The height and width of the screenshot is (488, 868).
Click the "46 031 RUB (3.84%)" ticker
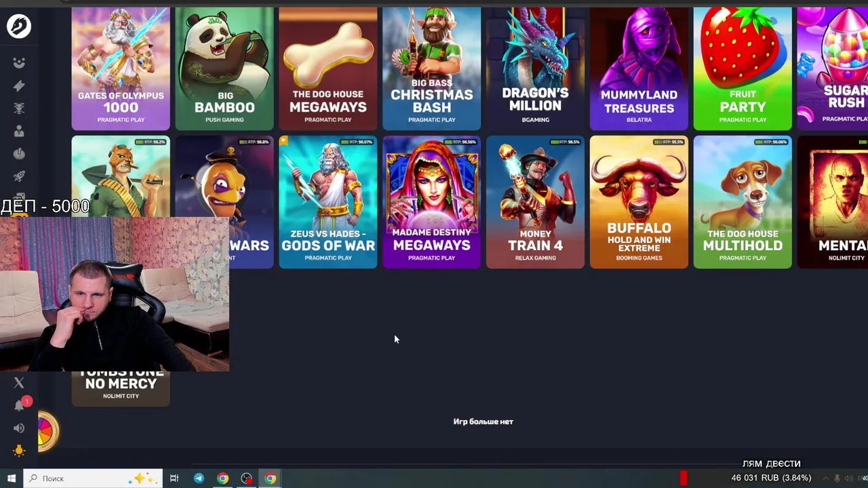771,478
